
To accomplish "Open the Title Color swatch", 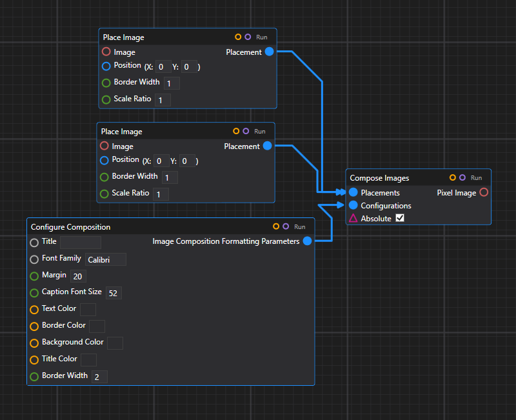I will coord(88,360).
